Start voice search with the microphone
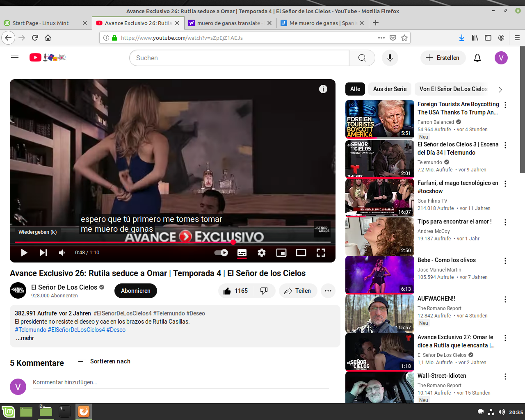The height and width of the screenshot is (420, 525). (x=390, y=58)
